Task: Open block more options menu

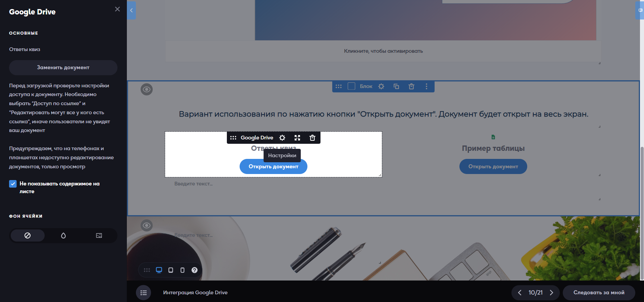Action: 427,86
